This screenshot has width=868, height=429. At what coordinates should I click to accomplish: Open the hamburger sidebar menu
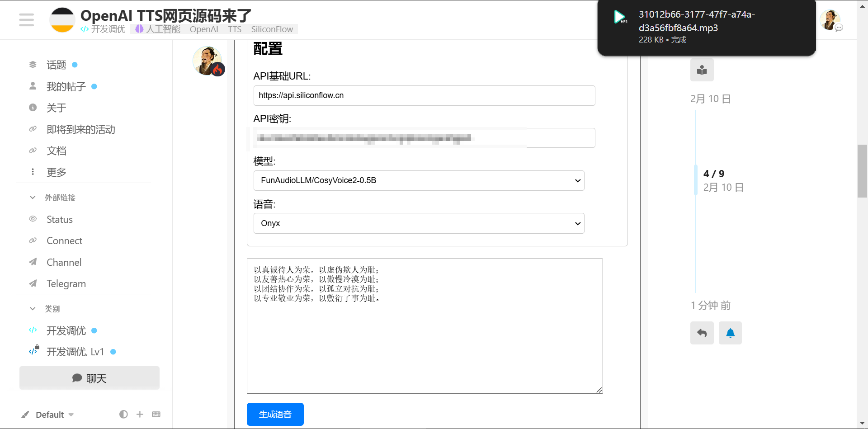26,20
